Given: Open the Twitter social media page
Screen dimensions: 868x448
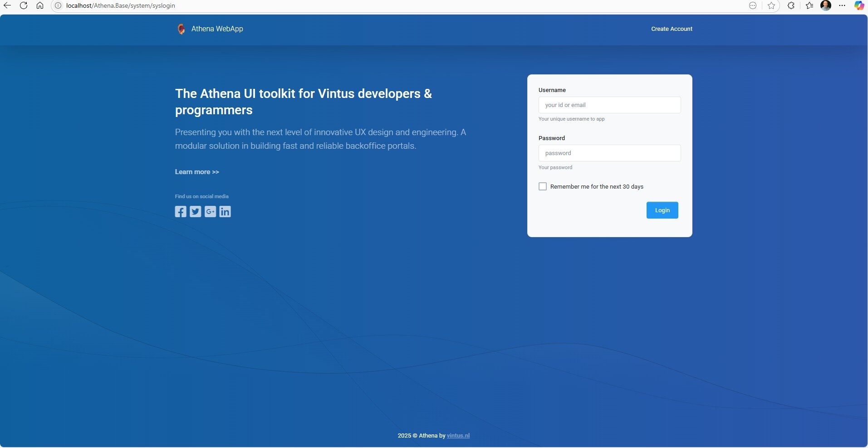Looking at the screenshot, I should coord(195,211).
